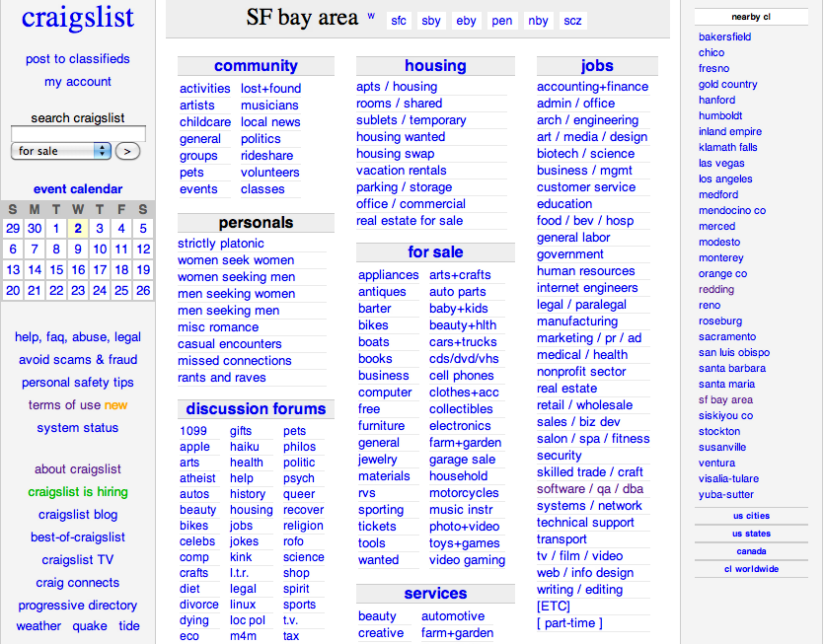
Task: Open 'lost+found' in community
Action: pyautogui.click(x=270, y=88)
